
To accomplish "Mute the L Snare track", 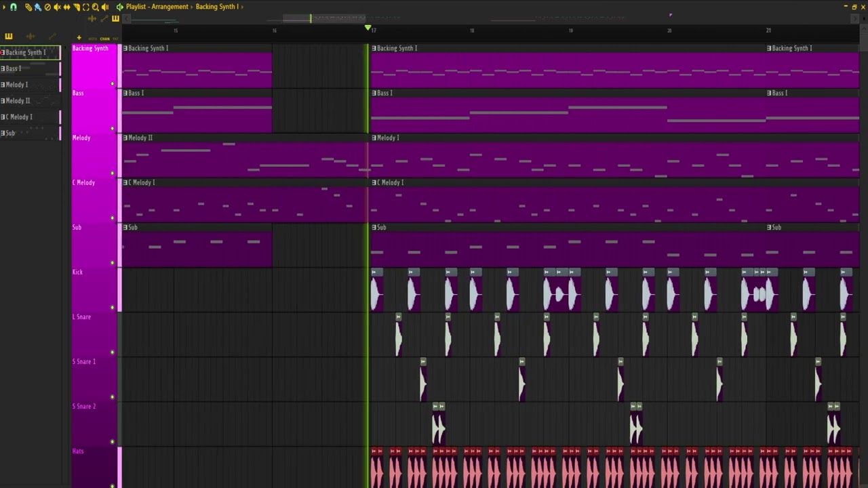I will (x=113, y=352).
